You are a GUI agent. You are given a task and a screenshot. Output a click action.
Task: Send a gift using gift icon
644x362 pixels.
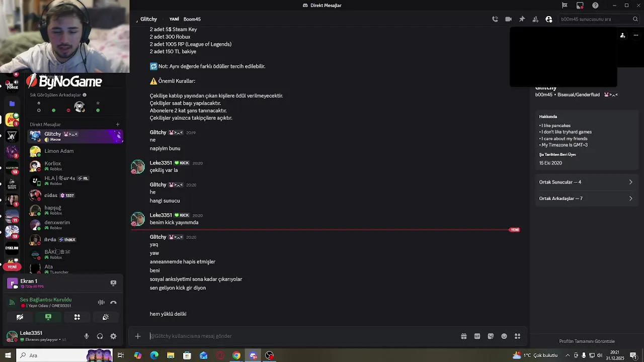tap(464, 336)
